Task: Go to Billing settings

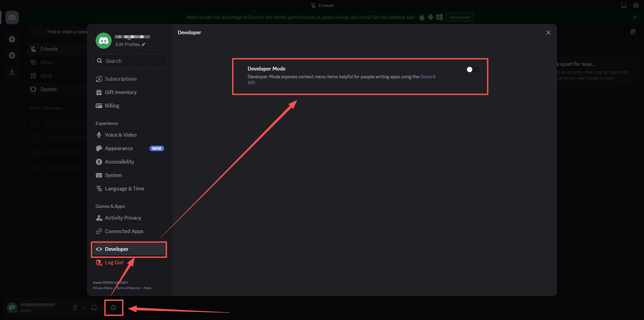Action: 130,106
